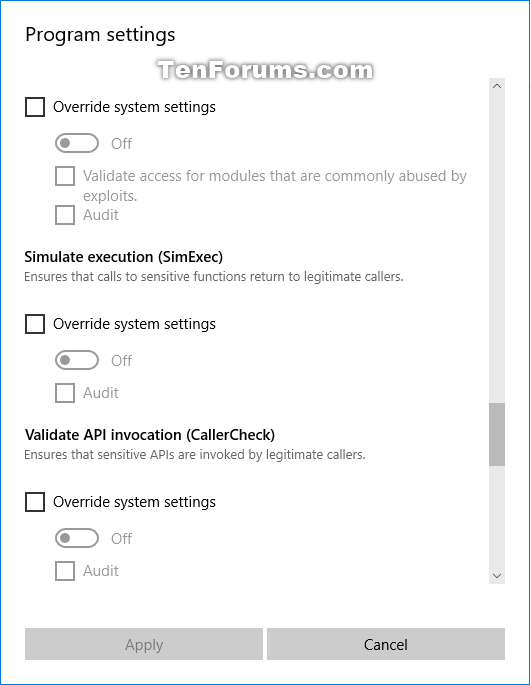Toggle the Simulate execution Off switch
The height and width of the screenshot is (685, 531).
[x=77, y=360]
